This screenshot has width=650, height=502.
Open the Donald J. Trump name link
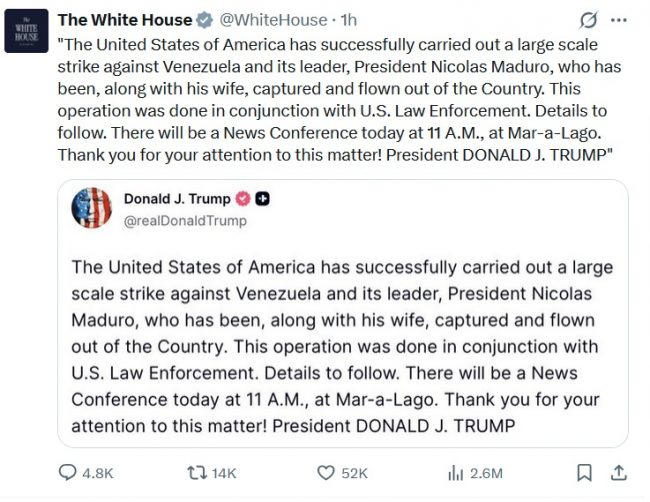(177, 199)
